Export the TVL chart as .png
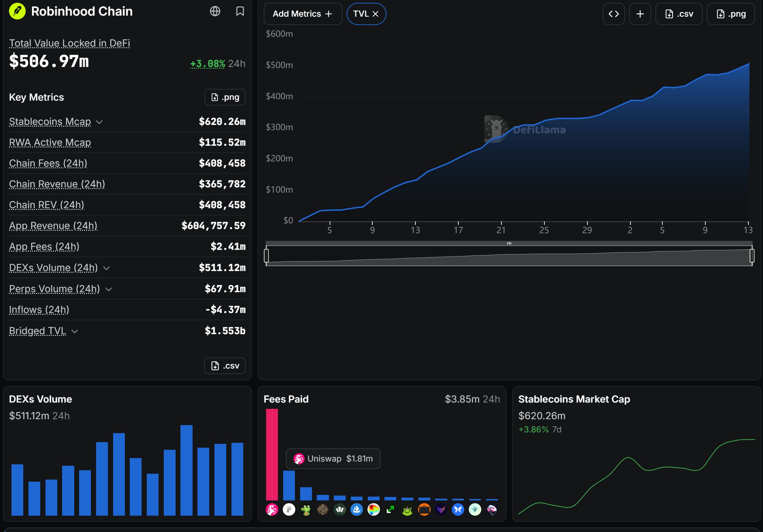Screen dimensions: 763x532 coord(731,14)
